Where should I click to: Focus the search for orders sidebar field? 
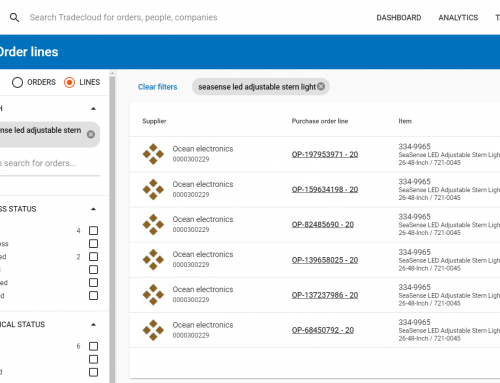(x=49, y=163)
